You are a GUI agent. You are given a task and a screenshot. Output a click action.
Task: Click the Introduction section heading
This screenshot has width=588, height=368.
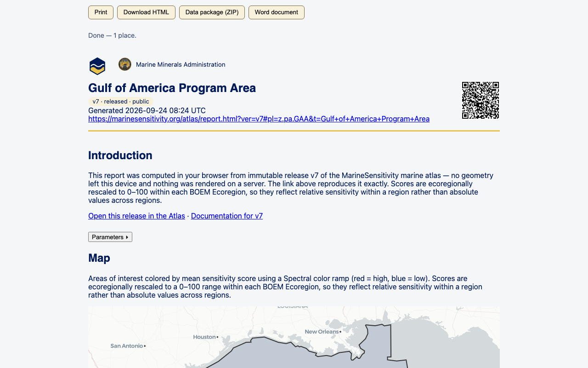pyautogui.click(x=120, y=155)
